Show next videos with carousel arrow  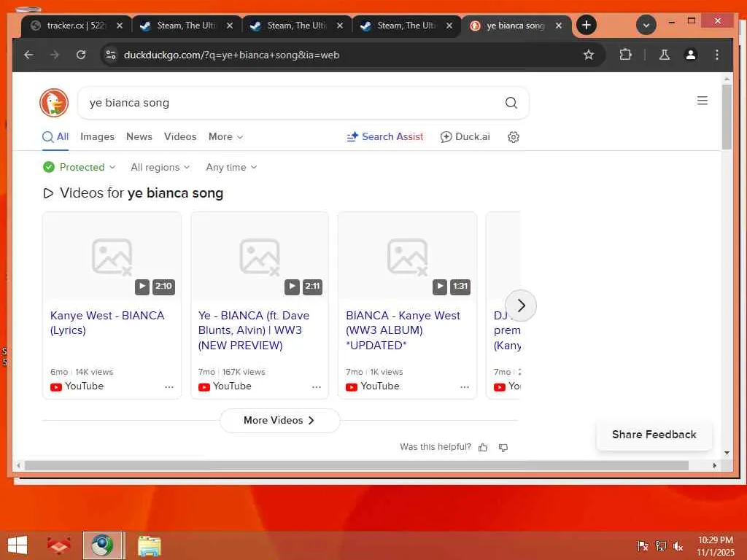tap(521, 306)
